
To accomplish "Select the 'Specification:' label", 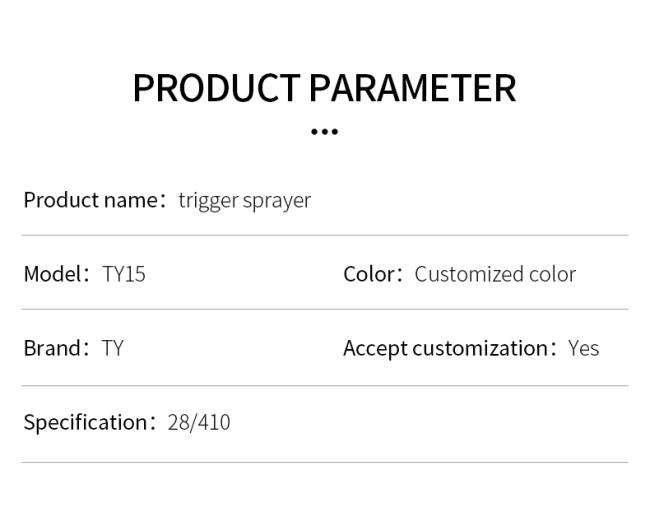I will tap(90, 422).
